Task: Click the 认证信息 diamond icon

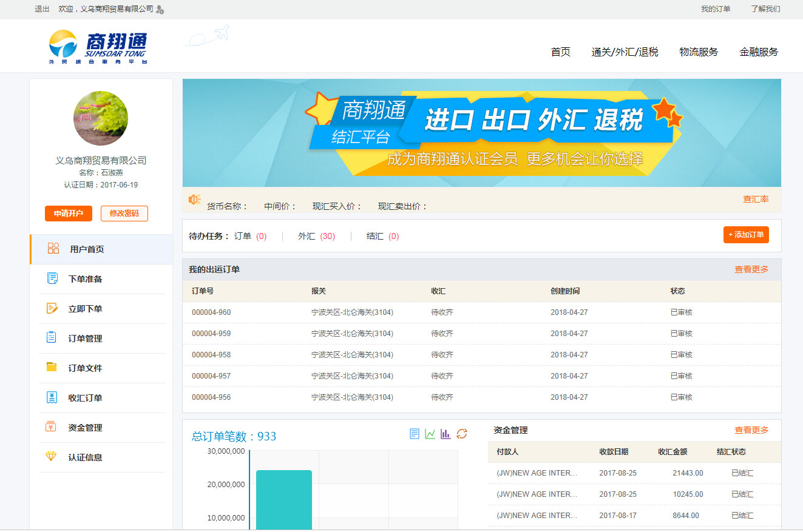Action: tap(51, 456)
